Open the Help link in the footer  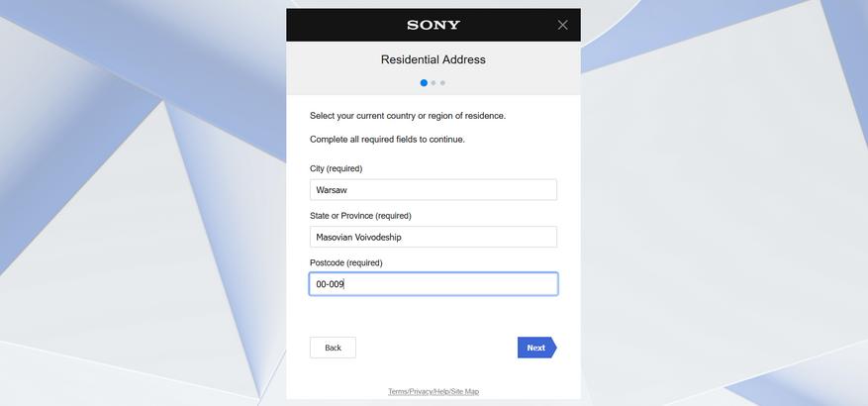[441, 392]
